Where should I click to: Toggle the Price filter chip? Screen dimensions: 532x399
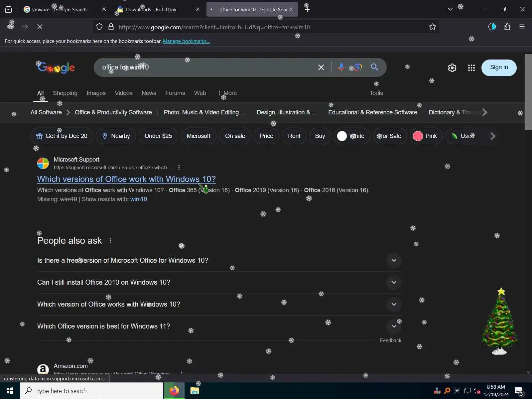pos(267,136)
